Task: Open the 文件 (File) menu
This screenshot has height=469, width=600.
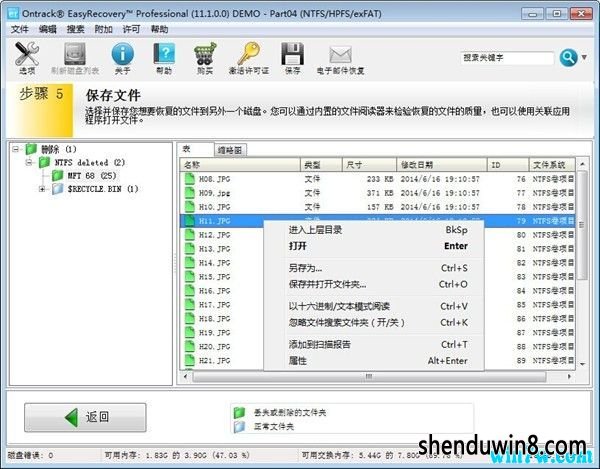Action: 20,29
